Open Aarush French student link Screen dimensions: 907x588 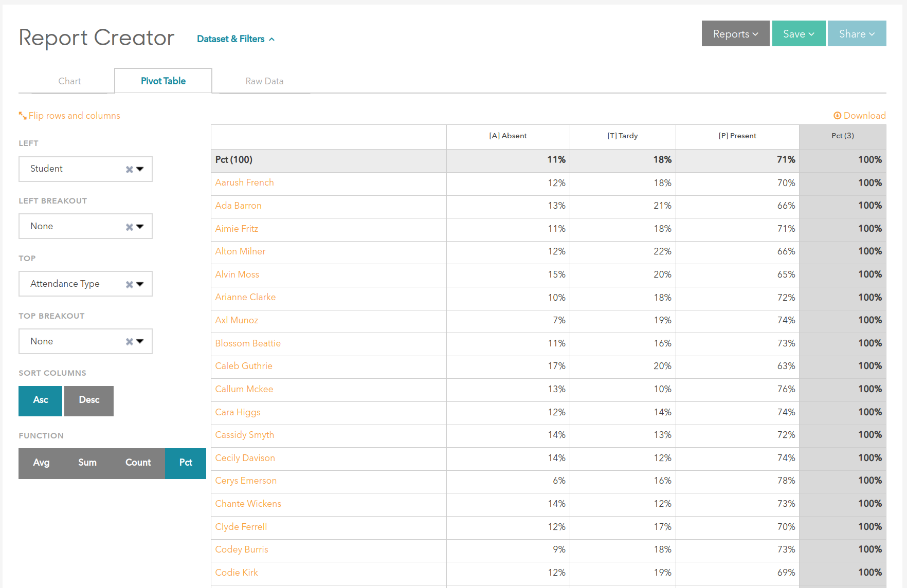click(244, 183)
